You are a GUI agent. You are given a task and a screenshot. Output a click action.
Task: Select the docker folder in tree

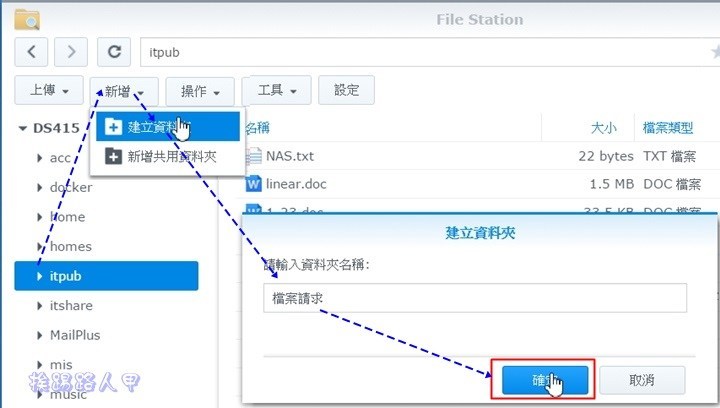[71, 187]
